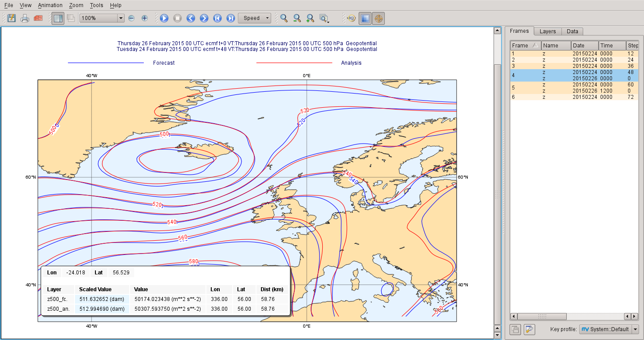The height and width of the screenshot is (340, 644).
Task: Click the z500_fc. layer name
Action: [57, 299]
